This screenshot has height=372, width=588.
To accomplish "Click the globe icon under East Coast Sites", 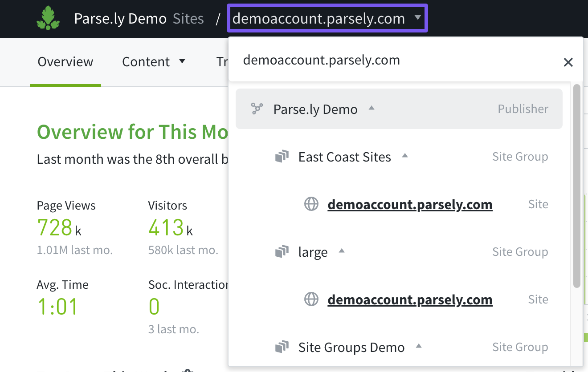I will pyautogui.click(x=311, y=204).
